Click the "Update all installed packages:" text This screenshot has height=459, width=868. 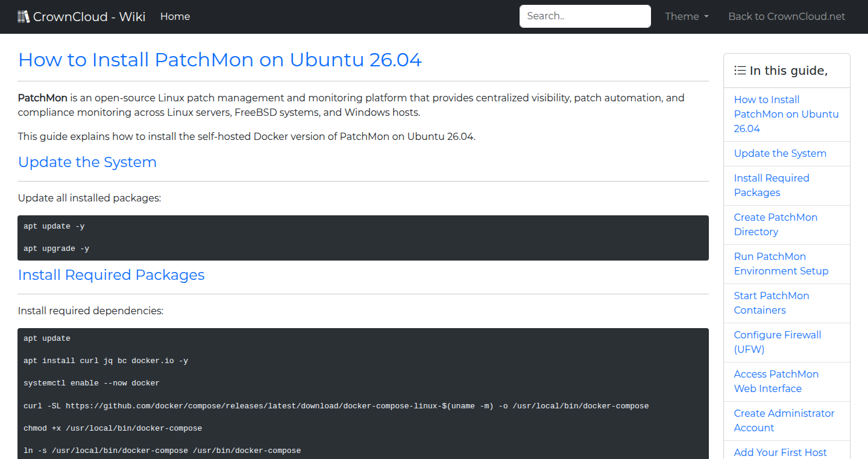click(90, 198)
